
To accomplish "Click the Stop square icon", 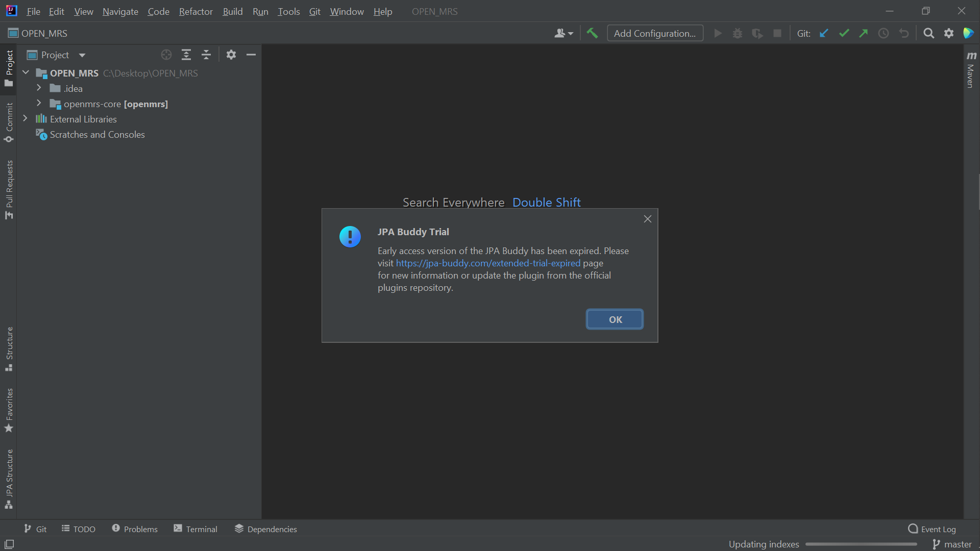I will pyautogui.click(x=777, y=33).
